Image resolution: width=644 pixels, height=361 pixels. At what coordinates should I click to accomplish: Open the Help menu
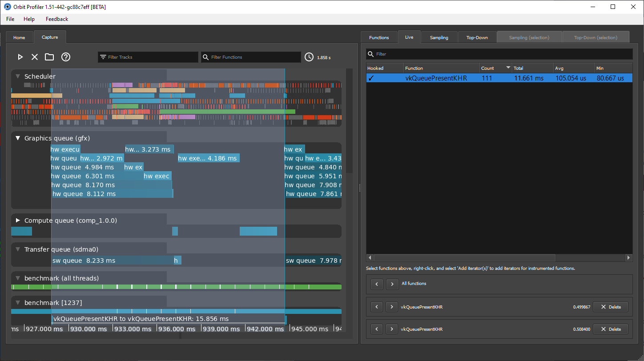coord(29,19)
